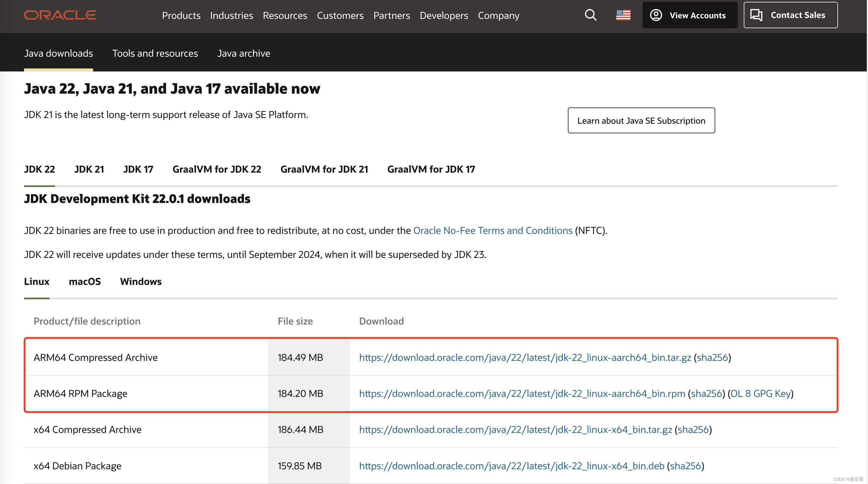Open sha256 for x64 Debian Package
868x484 pixels.
[x=686, y=466]
